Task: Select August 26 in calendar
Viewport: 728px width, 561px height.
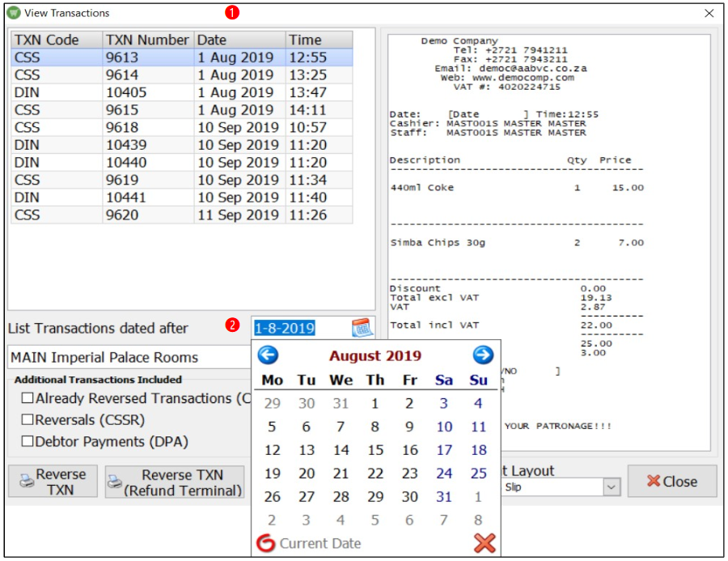Action: [x=272, y=496]
